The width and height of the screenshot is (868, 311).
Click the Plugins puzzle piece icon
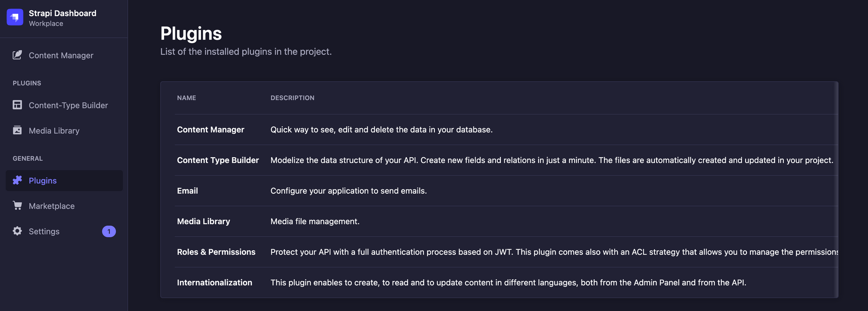pyautogui.click(x=17, y=180)
